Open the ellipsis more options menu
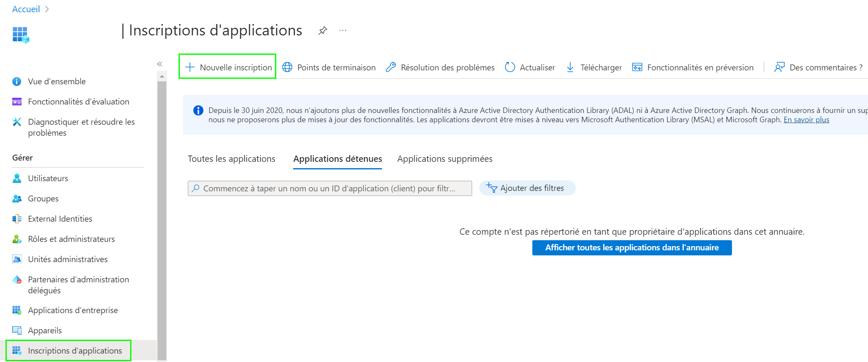This screenshot has height=362, width=868. pos(343,31)
